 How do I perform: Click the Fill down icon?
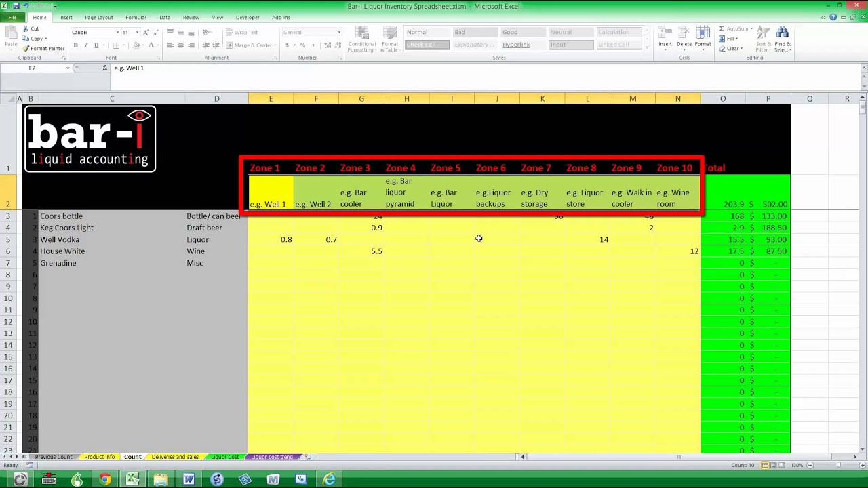[x=722, y=39]
